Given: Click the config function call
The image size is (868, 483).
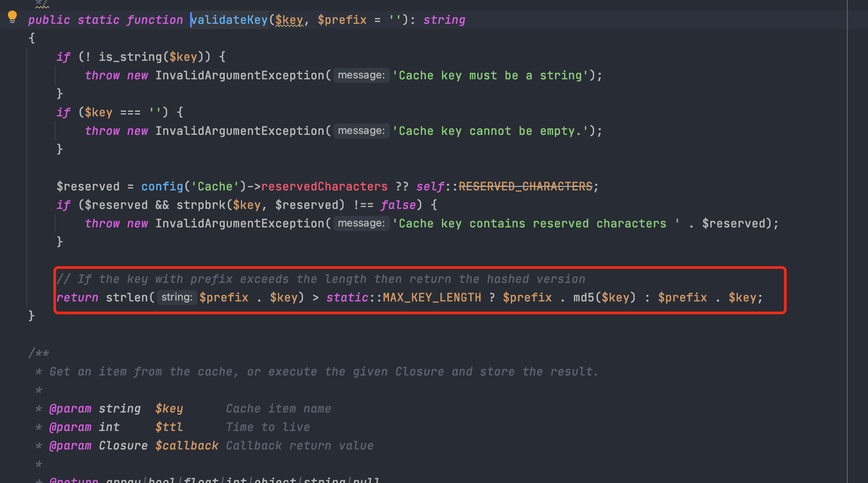Looking at the screenshot, I should [162, 186].
